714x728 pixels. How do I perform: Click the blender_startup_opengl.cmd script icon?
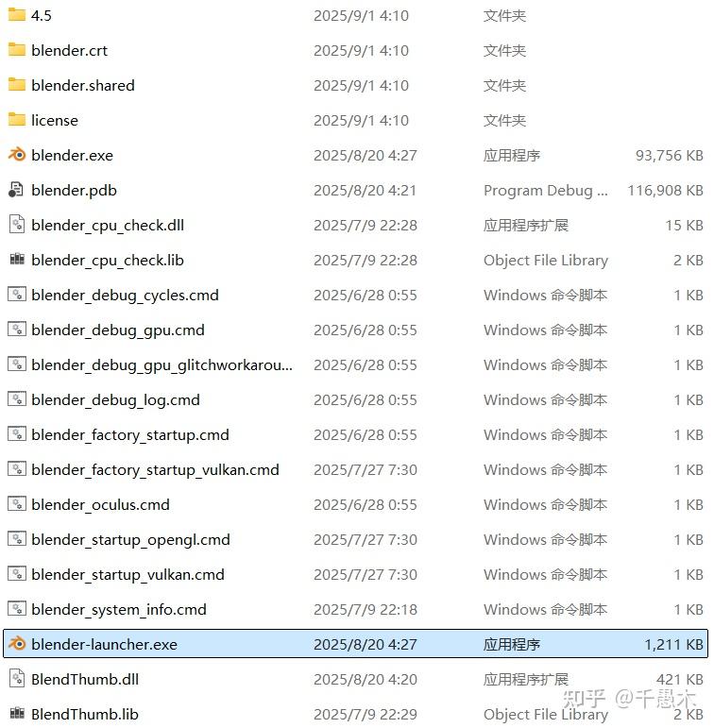[17, 538]
